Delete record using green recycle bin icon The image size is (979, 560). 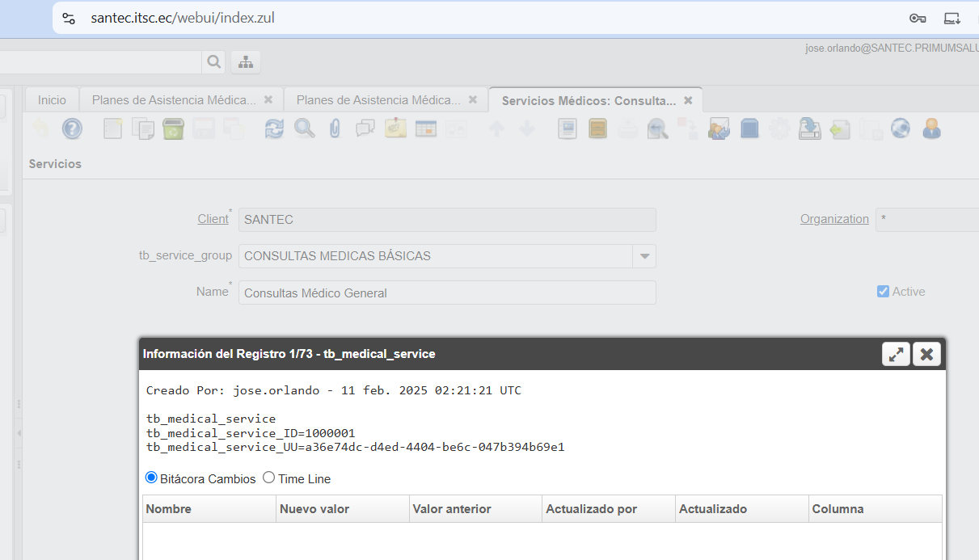click(x=174, y=128)
